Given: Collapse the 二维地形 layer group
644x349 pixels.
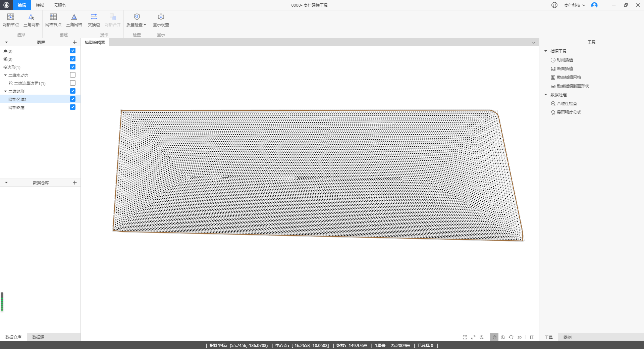Looking at the screenshot, I should click(5, 91).
